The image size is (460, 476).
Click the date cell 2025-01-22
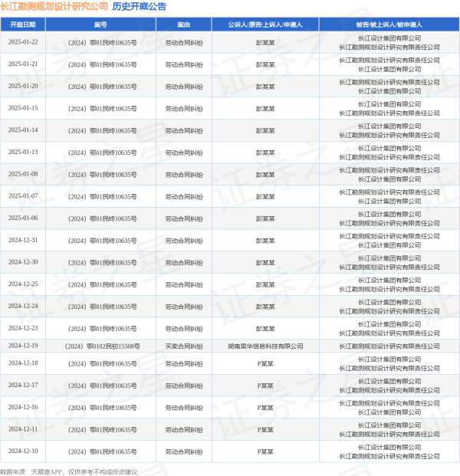click(x=23, y=42)
